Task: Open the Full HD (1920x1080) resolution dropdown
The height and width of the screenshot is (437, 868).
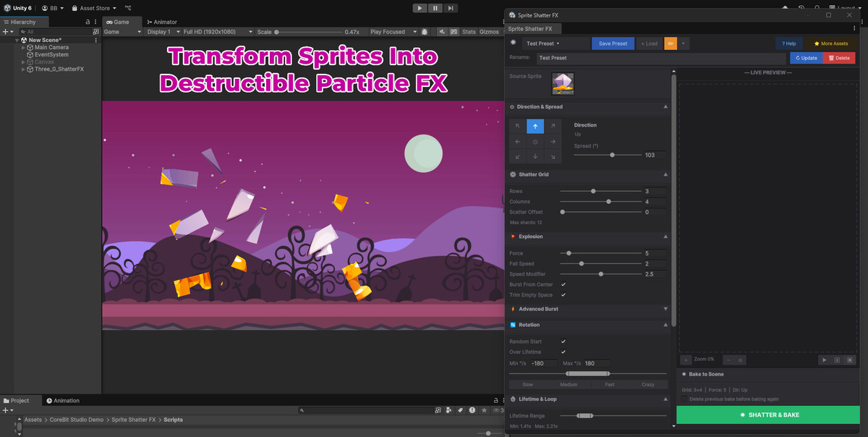Action: 218,32
